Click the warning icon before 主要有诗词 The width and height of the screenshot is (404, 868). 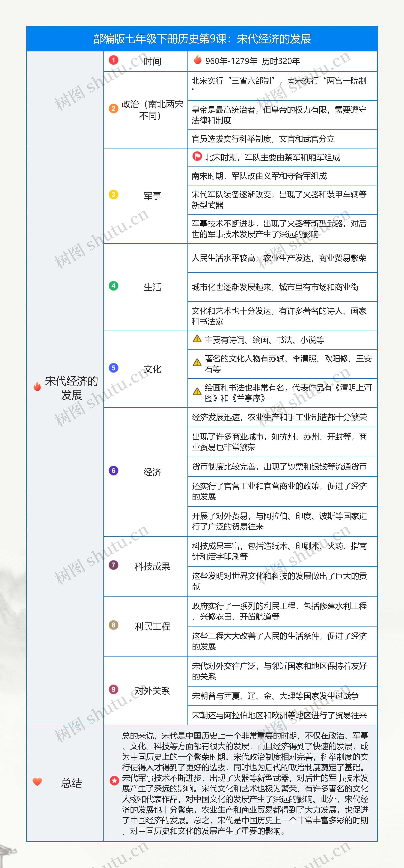tap(197, 339)
